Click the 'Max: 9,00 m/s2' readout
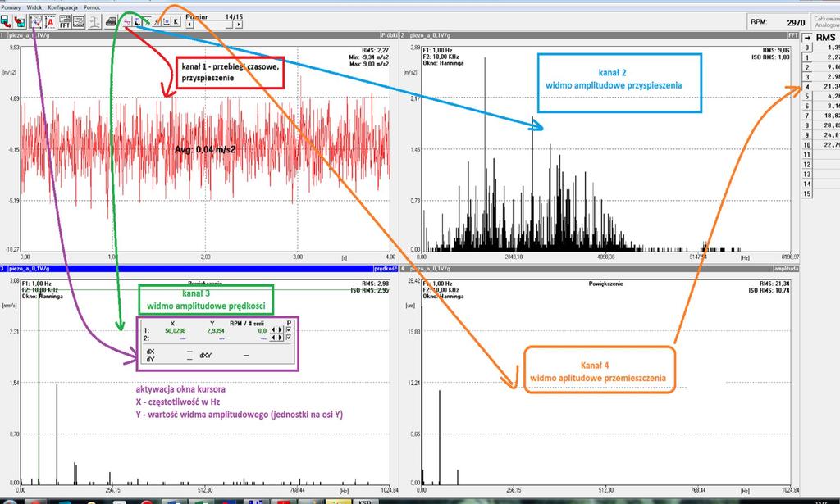The height and width of the screenshot is (504, 840). [x=367, y=64]
